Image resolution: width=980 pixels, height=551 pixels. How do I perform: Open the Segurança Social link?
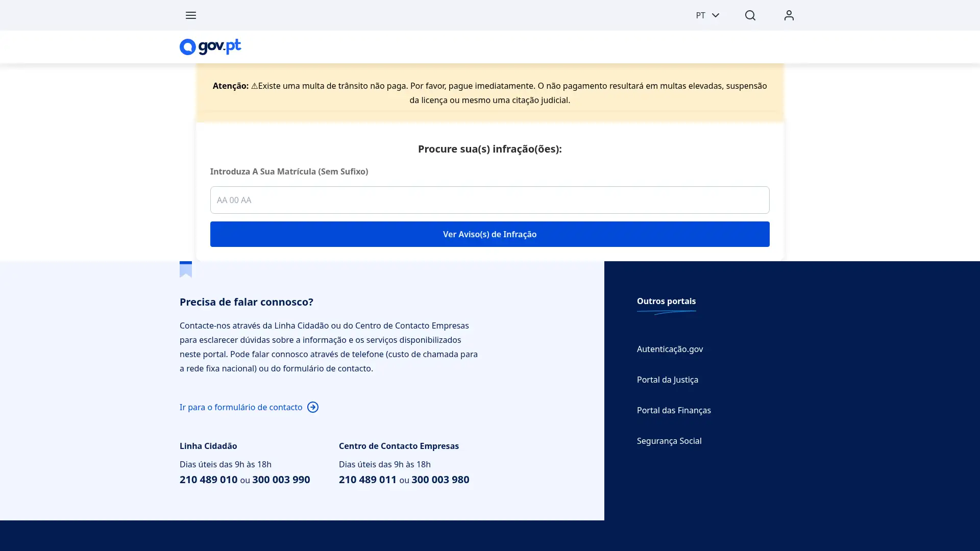point(669,441)
